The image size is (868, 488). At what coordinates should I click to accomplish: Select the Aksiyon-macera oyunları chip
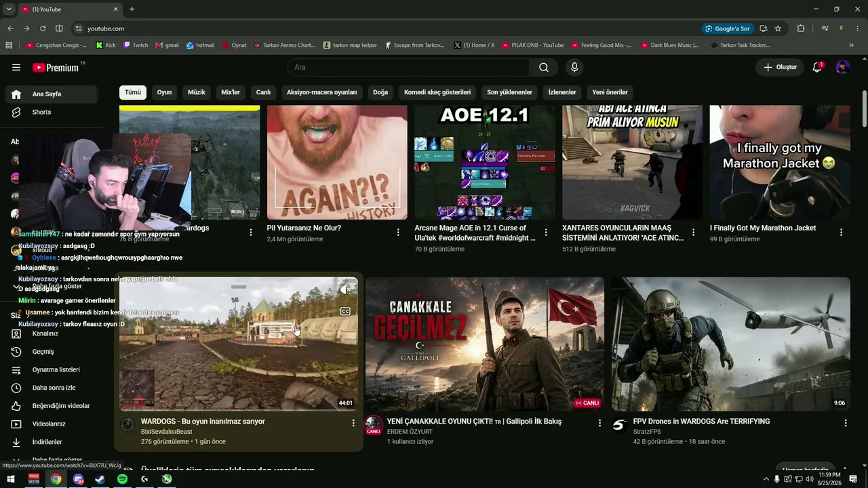point(322,92)
